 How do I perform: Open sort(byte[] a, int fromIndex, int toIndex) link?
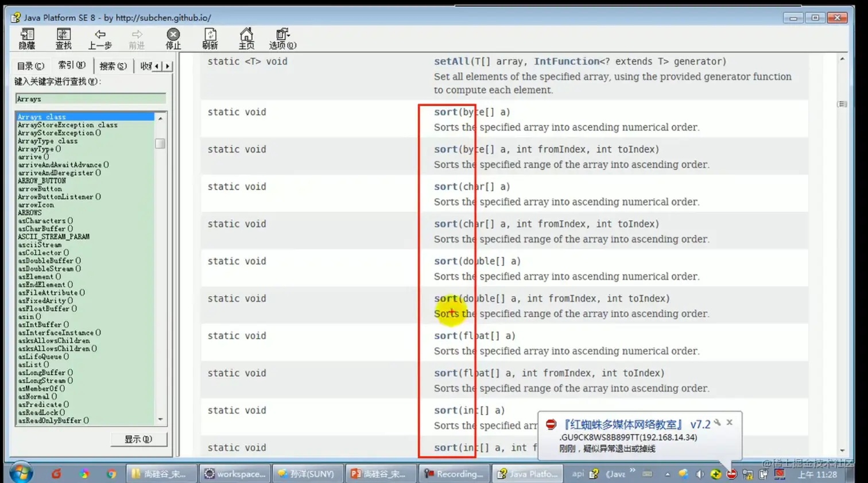coord(445,149)
